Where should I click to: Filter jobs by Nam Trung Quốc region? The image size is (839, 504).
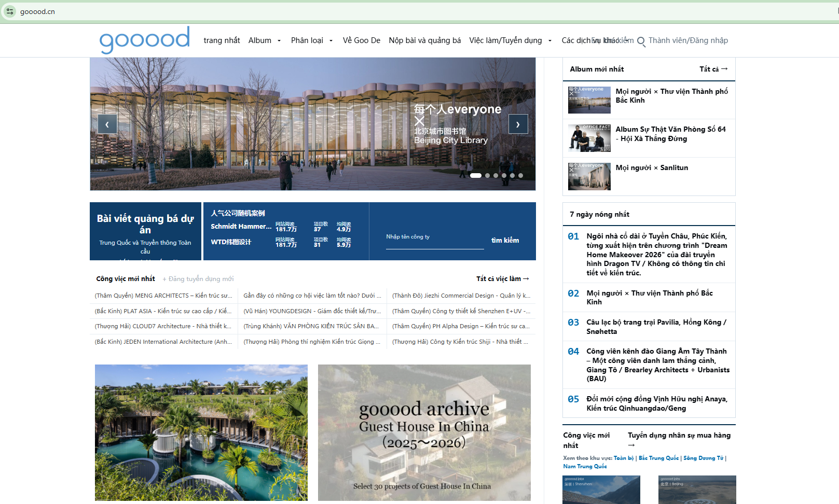point(585,466)
